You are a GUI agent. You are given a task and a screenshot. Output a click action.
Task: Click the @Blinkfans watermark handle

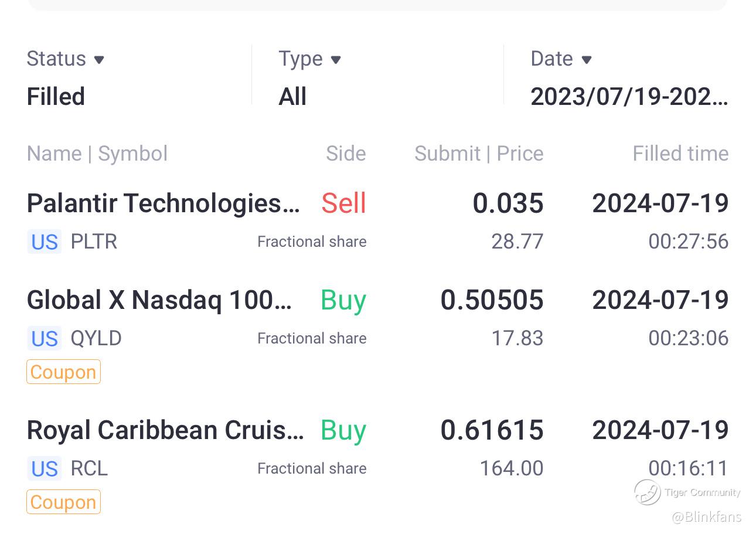(706, 517)
